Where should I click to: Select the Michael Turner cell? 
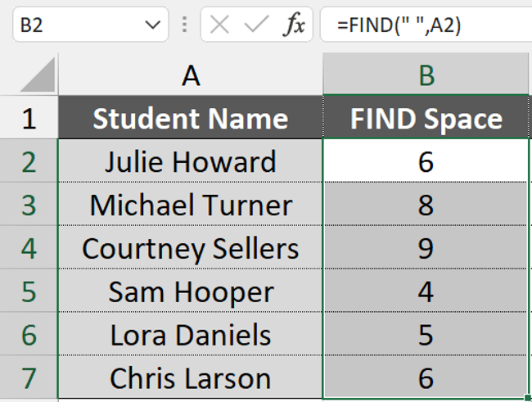[x=191, y=205]
